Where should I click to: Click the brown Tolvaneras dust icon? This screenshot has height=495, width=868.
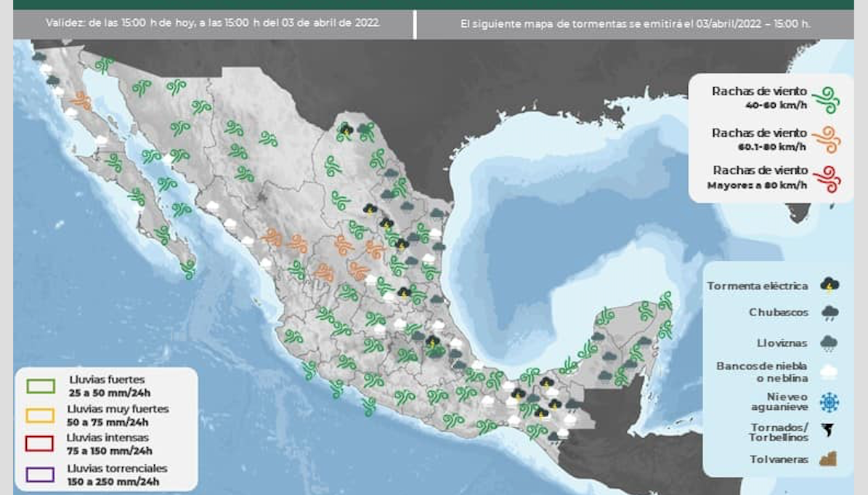coord(829,459)
